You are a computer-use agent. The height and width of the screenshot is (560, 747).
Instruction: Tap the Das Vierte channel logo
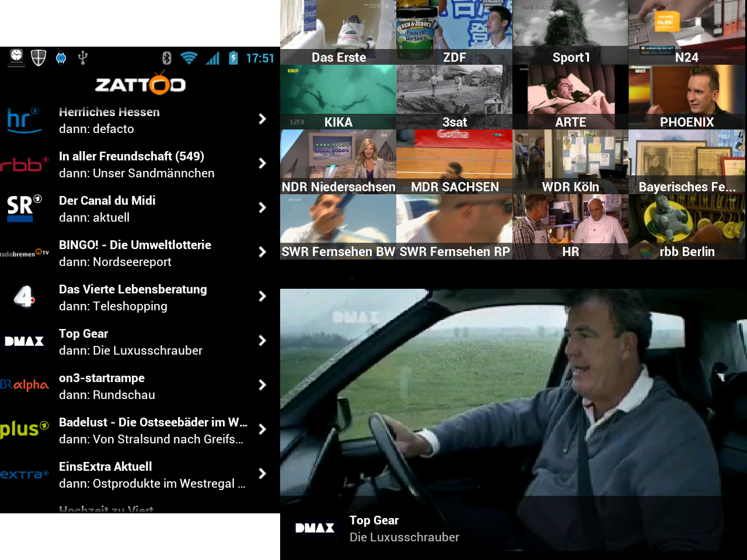(24, 296)
